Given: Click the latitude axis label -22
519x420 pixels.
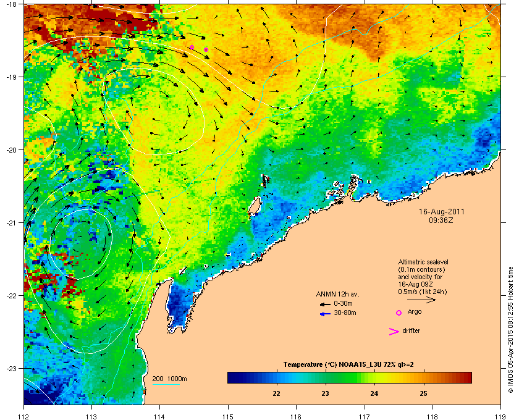Looking at the screenshot, I should pos(11,296).
